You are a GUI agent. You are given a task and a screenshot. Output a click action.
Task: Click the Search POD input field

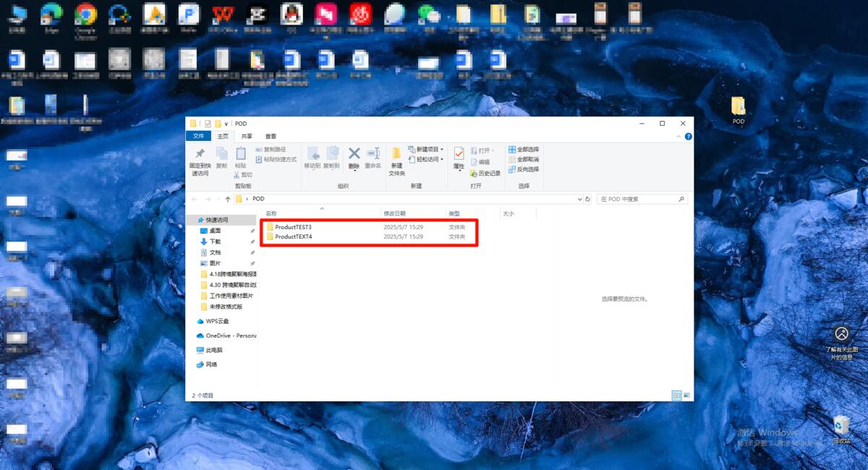pyautogui.click(x=642, y=199)
